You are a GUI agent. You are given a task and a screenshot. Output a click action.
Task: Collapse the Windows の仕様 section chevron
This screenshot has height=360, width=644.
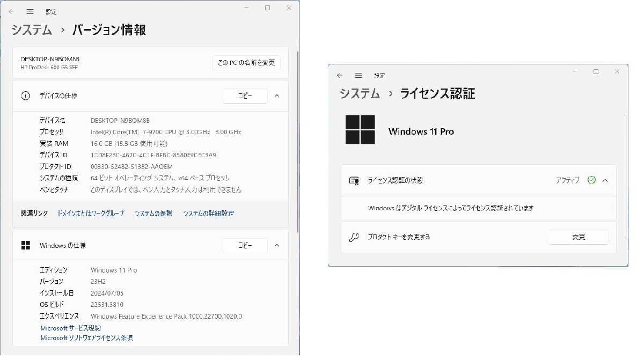pos(277,245)
